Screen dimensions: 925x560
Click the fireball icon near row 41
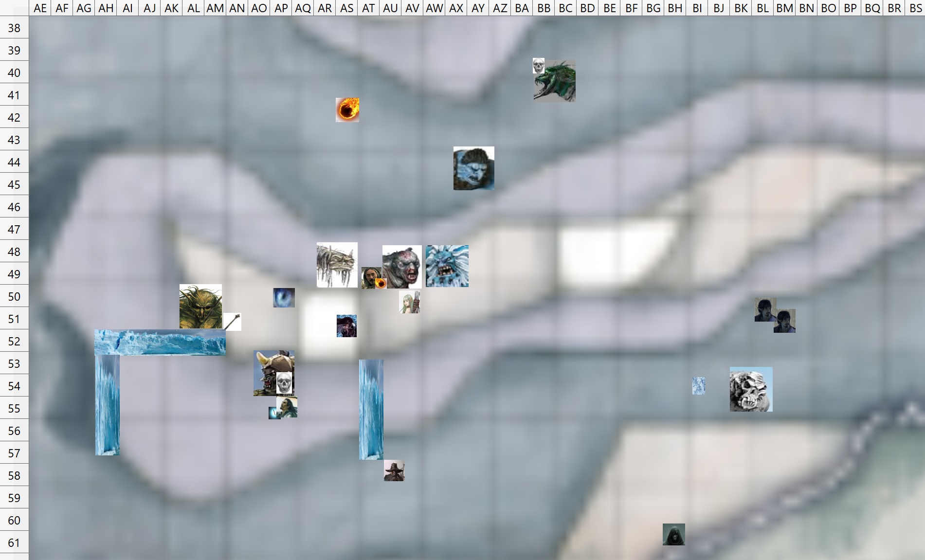point(347,110)
